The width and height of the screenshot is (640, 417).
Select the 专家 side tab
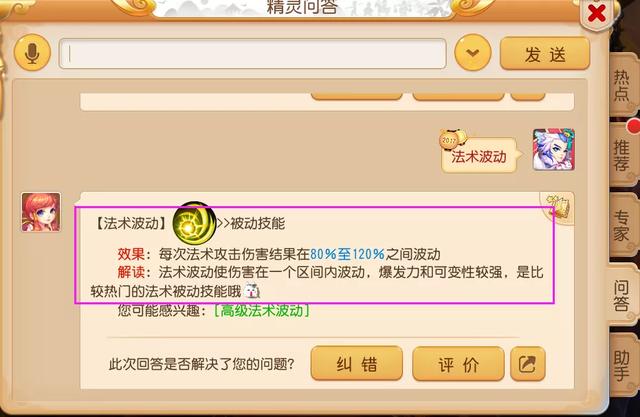click(622, 226)
